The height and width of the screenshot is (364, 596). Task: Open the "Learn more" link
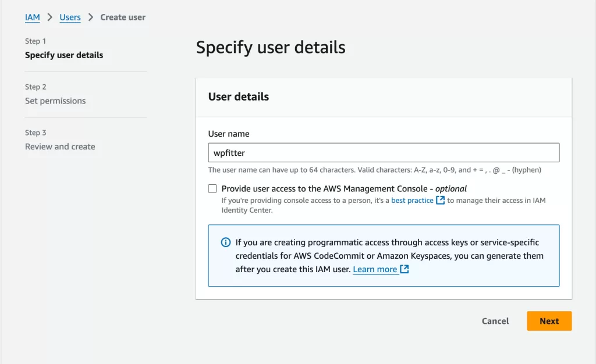(375, 269)
